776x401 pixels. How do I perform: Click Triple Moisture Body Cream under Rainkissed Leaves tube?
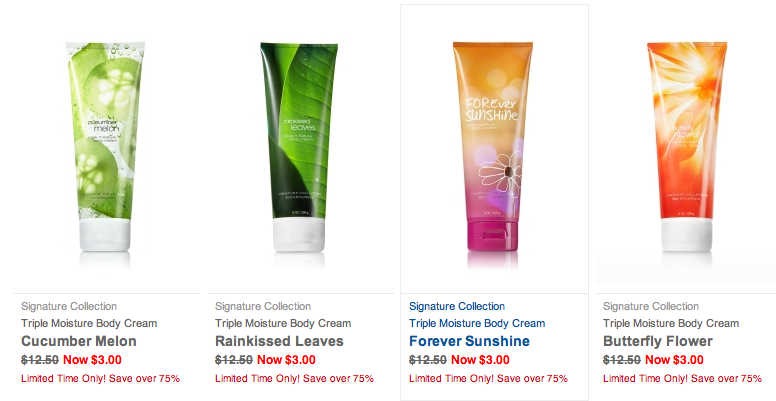tap(283, 323)
